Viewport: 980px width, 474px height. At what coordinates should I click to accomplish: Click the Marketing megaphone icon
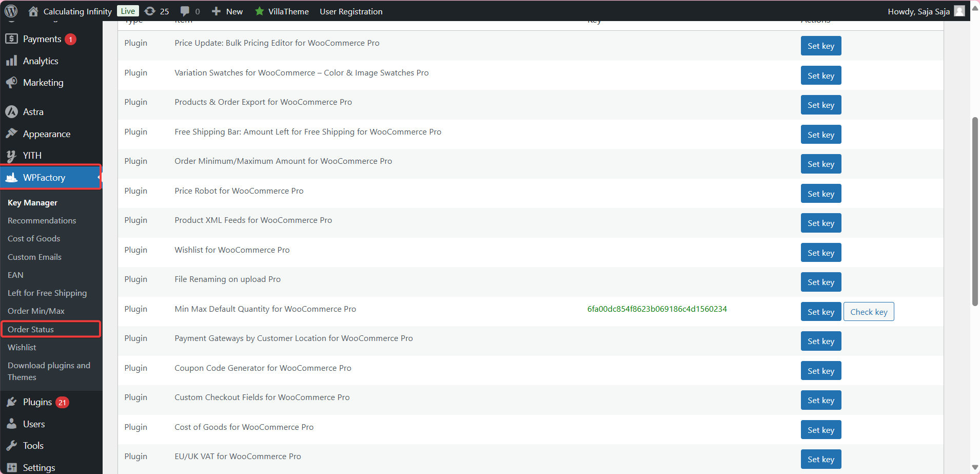click(x=11, y=83)
